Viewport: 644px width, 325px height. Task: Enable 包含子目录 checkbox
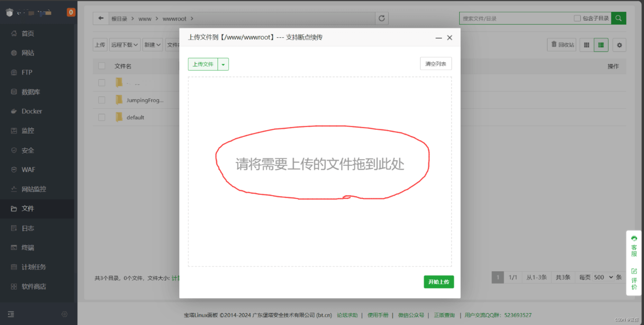click(x=577, y=18)
